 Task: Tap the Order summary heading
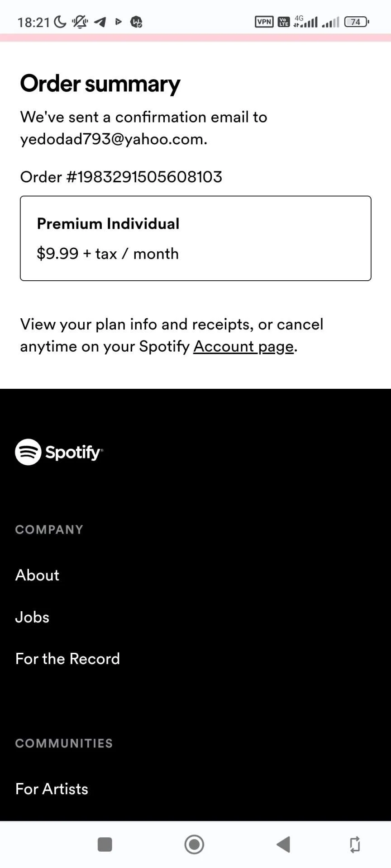click(100, 84)
